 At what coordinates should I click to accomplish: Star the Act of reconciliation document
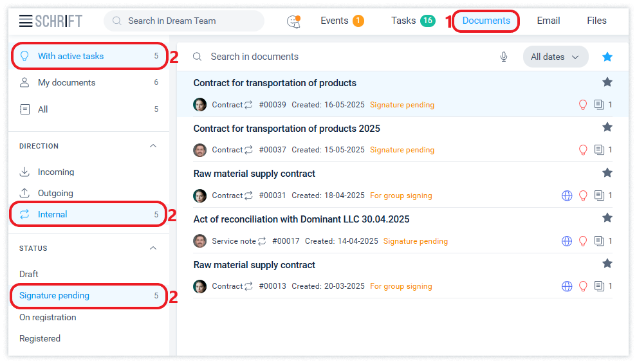pos(607,218)
